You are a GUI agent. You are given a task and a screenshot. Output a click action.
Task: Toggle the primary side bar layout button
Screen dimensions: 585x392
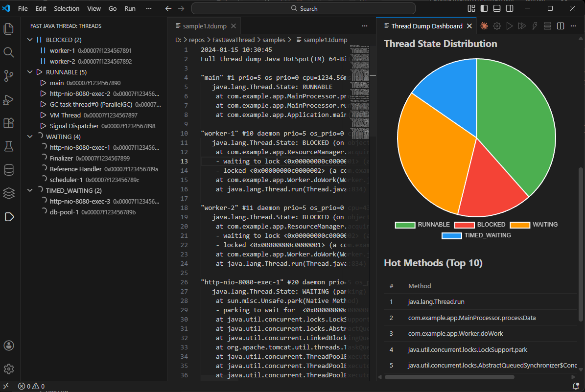pos(484,8)
